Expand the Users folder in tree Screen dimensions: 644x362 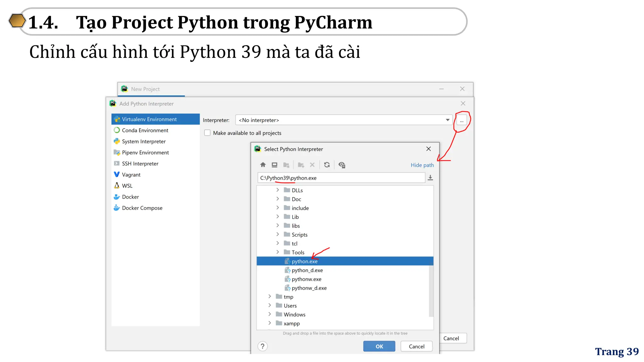(x=270, y=305)
